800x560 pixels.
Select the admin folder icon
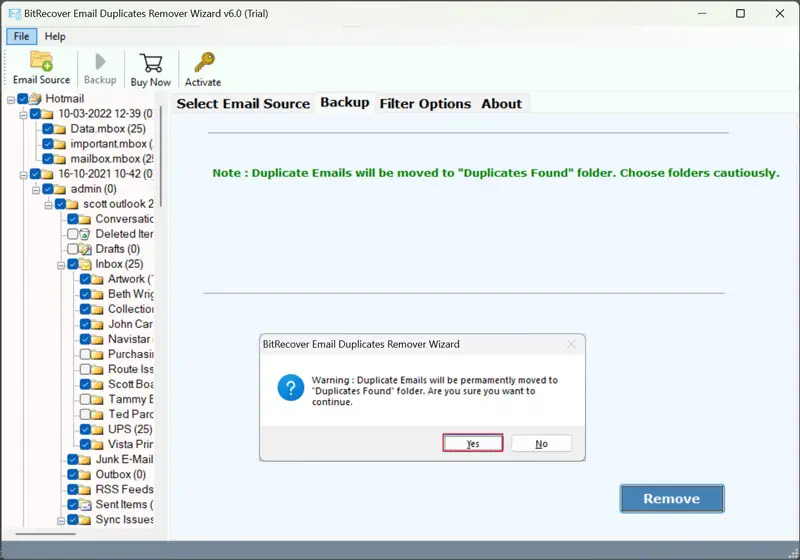pos(60,189)
